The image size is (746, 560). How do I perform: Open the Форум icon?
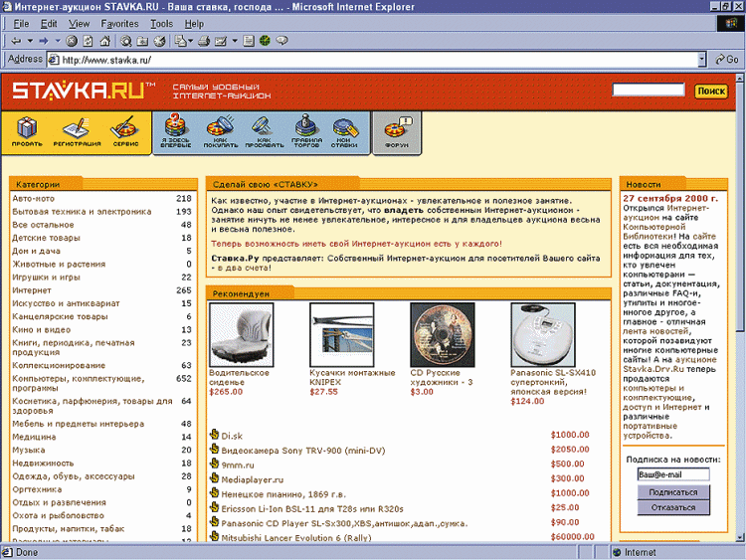397,127
